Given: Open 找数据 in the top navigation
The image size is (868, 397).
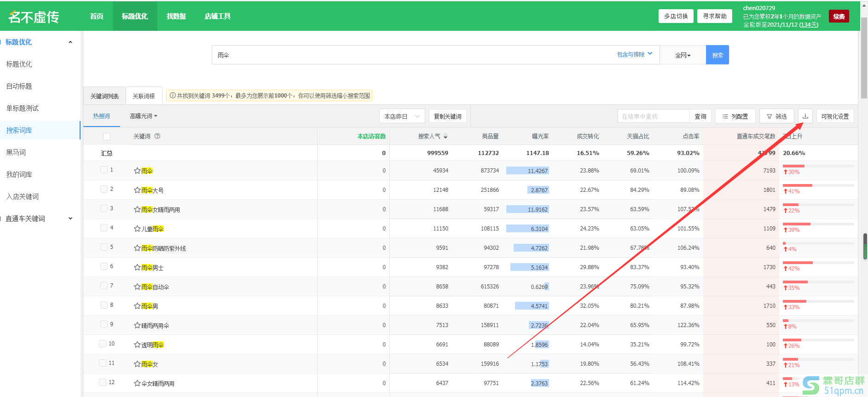Looking at the screenshot, I should 176,16.
